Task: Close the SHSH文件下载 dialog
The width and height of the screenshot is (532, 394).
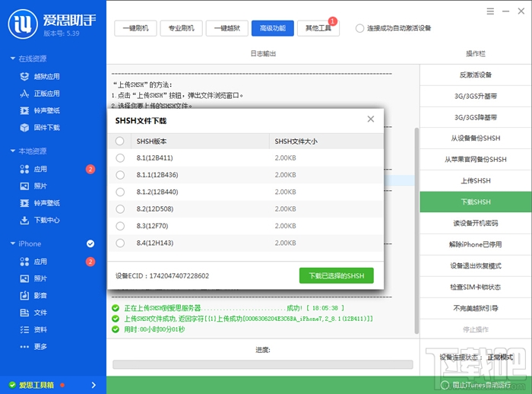Action: coord(371,119)
